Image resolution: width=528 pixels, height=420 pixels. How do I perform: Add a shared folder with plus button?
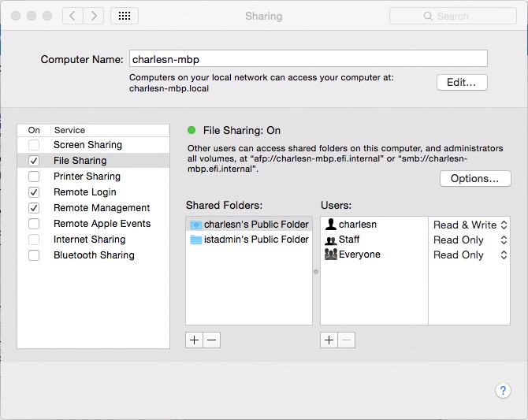coord(195,340)
